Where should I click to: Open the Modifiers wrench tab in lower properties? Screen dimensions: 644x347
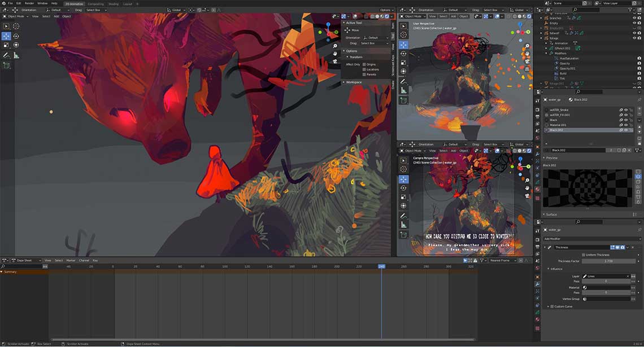point(537,284)
